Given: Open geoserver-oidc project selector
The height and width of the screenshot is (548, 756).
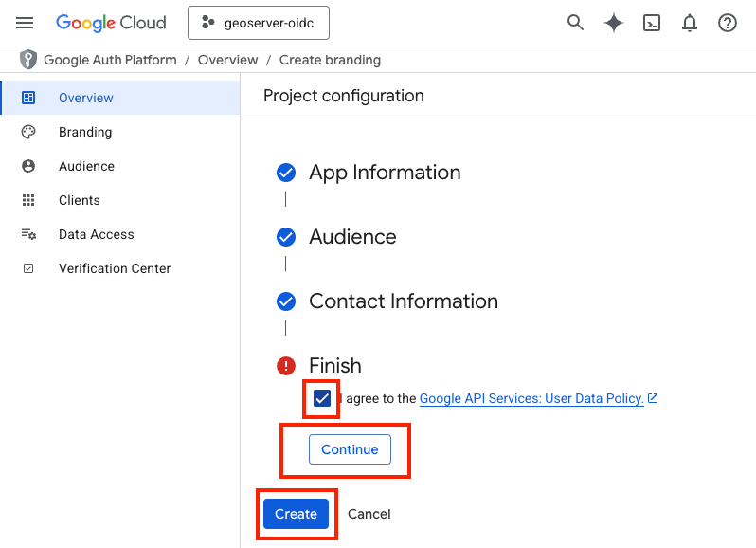Looking at the screenshot, I should click(259, 24).
